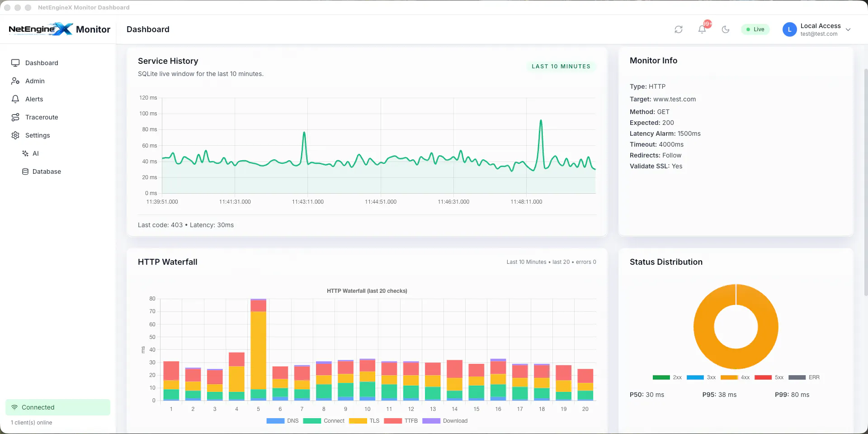Click the P95: 38 ms value

(x=720, y=395)
